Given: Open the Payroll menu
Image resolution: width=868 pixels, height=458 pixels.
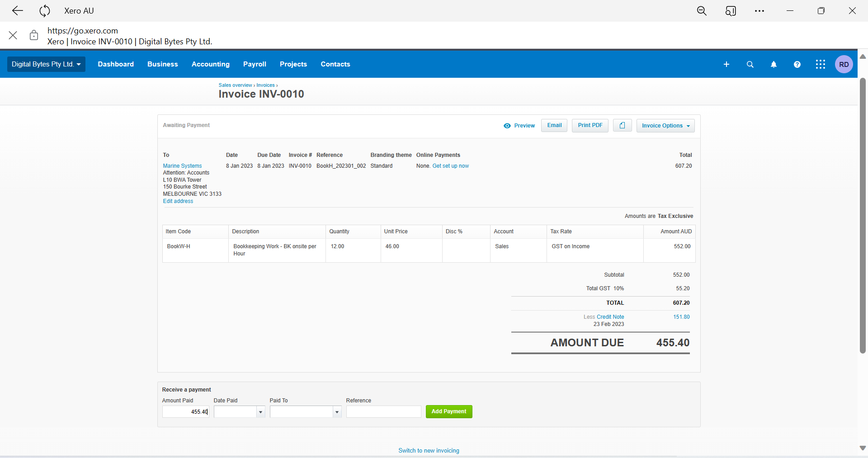Looking at the screenshot, I should click(255, 64).
